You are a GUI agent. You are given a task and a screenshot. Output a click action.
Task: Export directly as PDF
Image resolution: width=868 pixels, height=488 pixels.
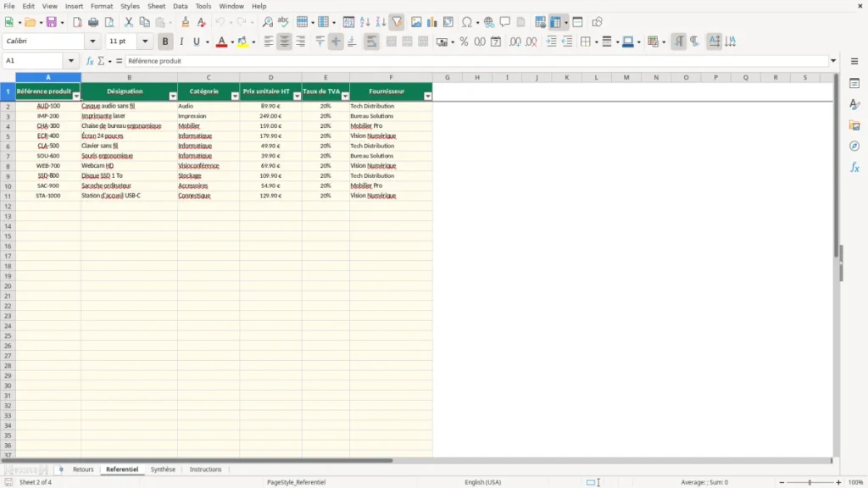pyautogui.click(x=77, y=22)
